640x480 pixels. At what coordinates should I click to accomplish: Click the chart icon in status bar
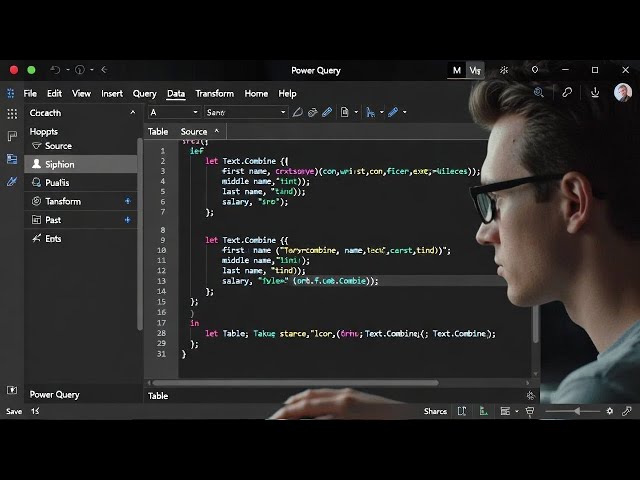point(484,411)
